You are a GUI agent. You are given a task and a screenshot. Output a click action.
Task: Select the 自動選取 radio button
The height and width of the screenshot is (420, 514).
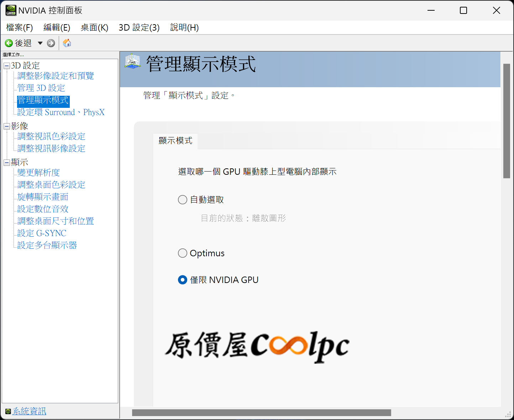click(183, 200)
